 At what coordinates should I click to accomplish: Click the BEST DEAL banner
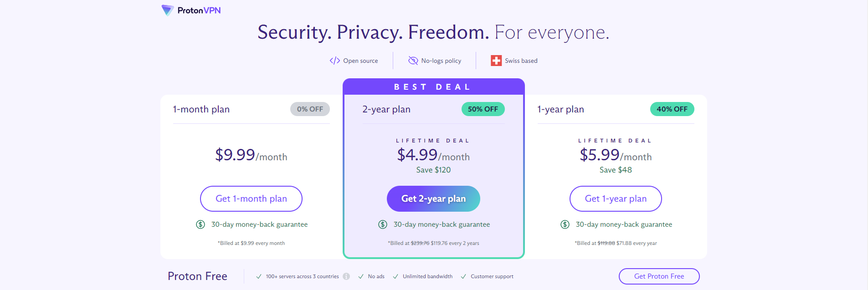tap(433, 87)
